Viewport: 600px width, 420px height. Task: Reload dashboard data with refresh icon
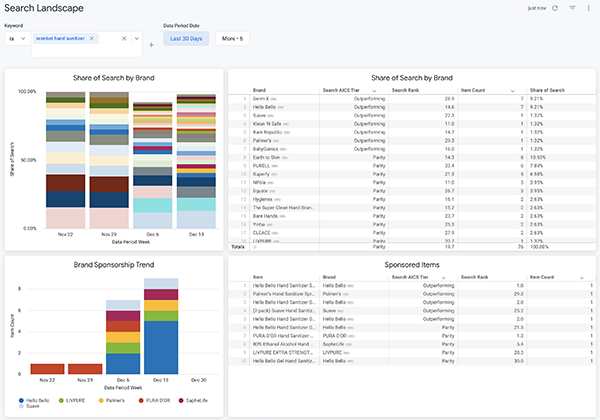pos(555,8)
